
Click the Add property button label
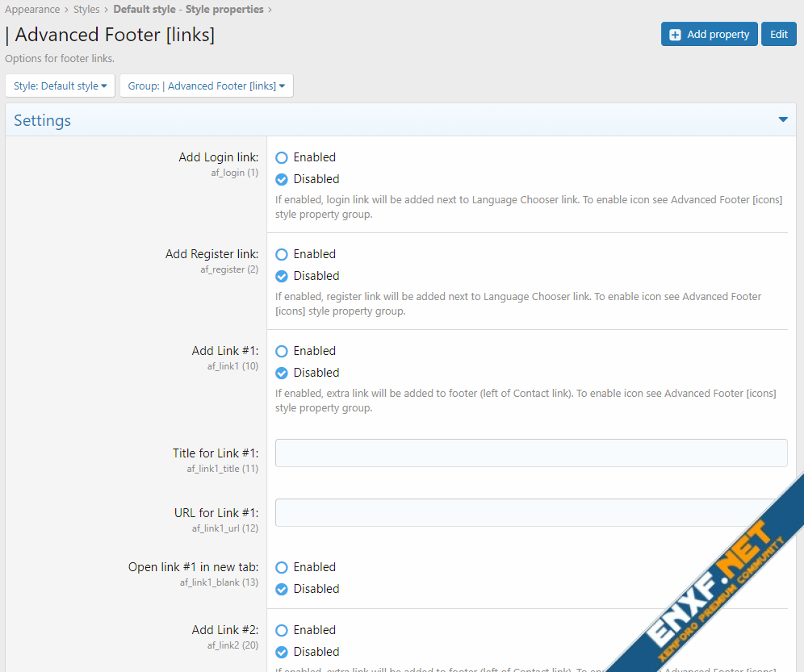click(x=718, y=35)
